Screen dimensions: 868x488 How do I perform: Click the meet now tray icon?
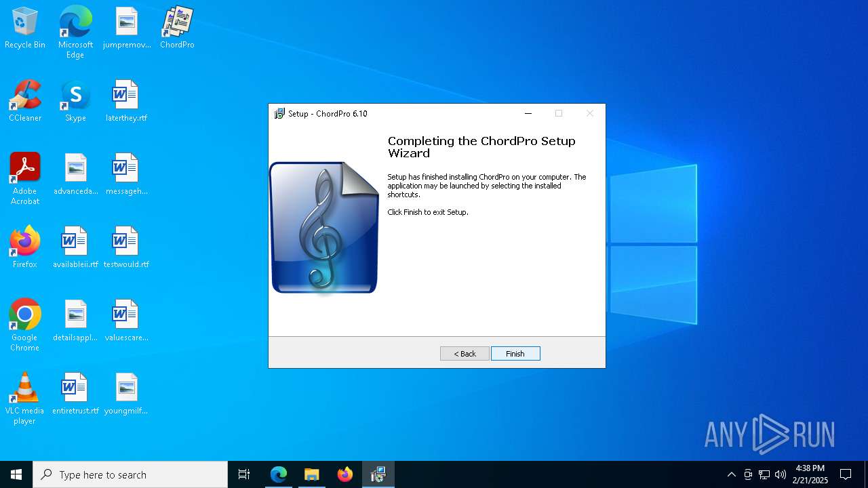748,474
